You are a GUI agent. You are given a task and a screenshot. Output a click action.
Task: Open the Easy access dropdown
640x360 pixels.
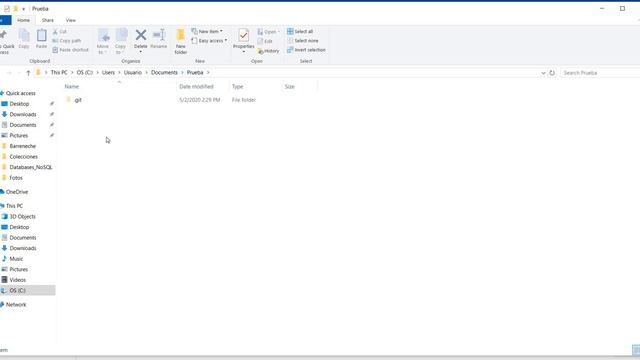click(x=209, y=41)
